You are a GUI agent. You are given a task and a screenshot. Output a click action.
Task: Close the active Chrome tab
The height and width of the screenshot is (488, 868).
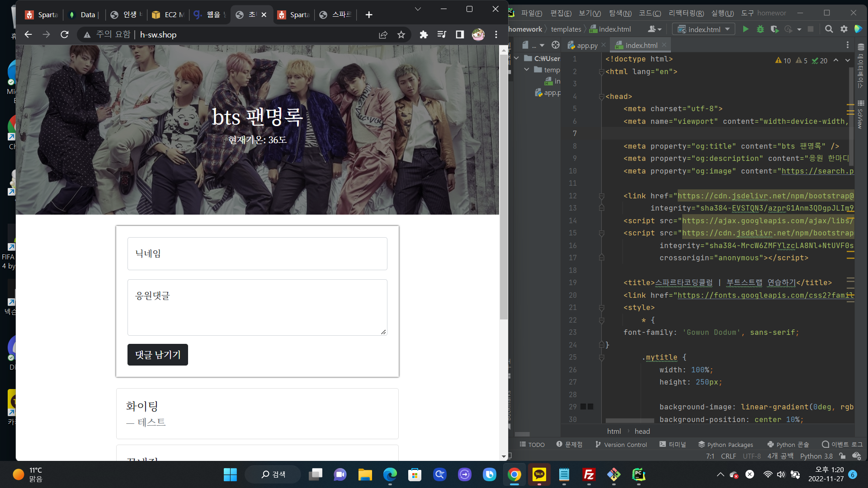click(264, 15)
